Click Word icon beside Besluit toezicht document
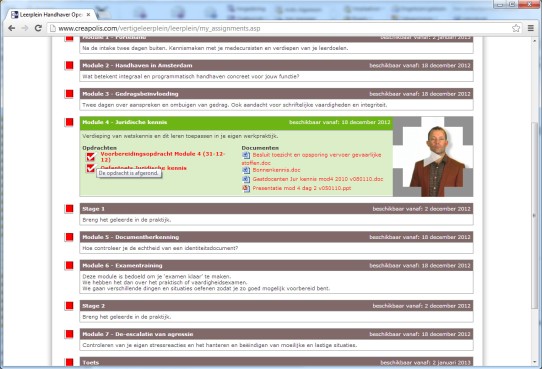The image size is (542, 369). tap(246, 155)
